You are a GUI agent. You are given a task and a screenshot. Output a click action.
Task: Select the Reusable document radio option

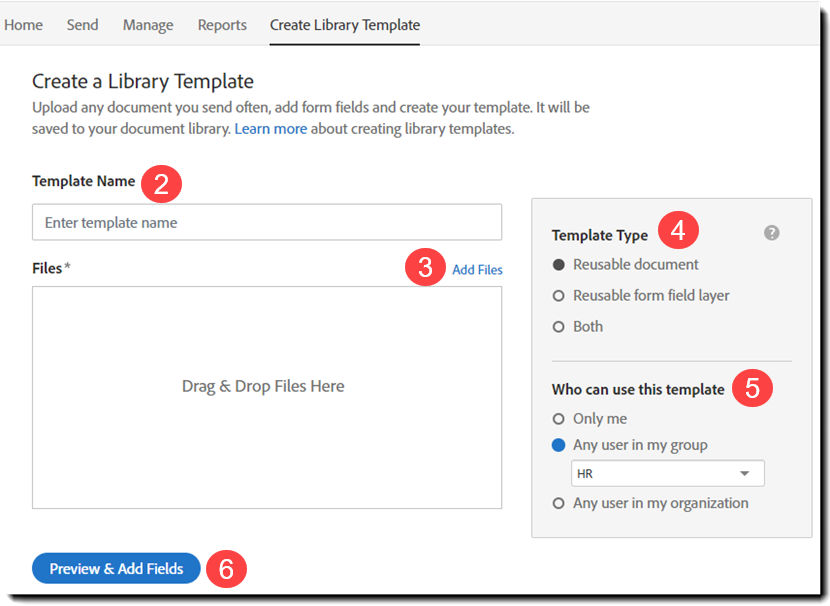(x=559, y=265)
